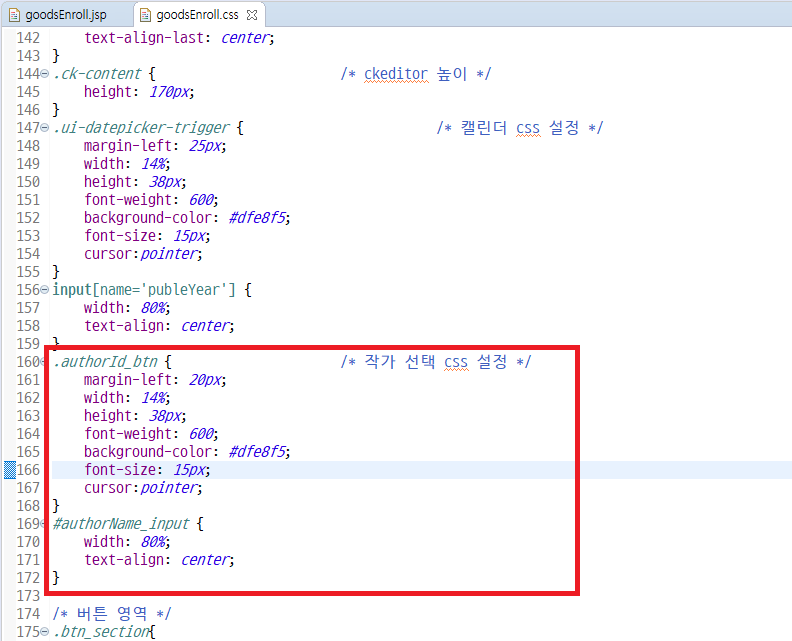This screenshot has width=792, height=641.
Task: Click 'width: 80%' on line 157
Action: point(126,308)
